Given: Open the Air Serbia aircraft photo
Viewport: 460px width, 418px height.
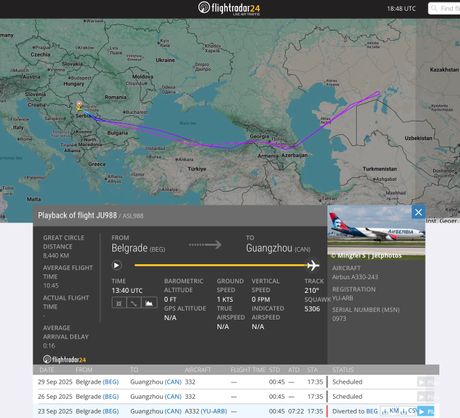Looking at the screenshot, I should [376, 233].
